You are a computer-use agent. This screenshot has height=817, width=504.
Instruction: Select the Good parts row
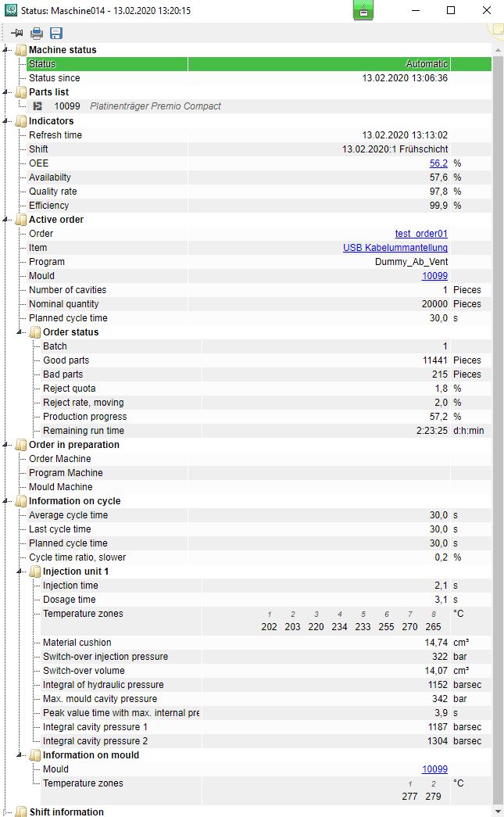click(x=266, y=360)
